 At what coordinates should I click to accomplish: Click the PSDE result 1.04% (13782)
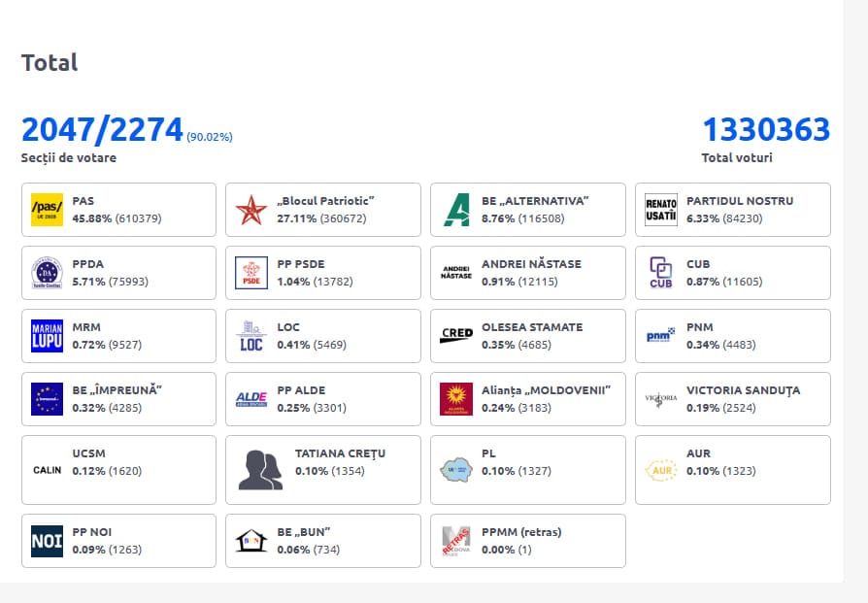click(x=315, y=282)
